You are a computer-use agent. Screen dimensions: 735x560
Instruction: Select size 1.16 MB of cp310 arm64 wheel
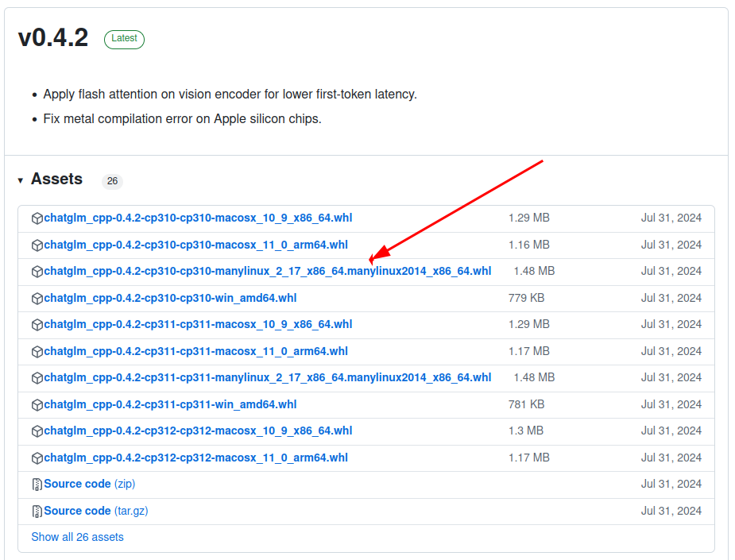pos(529,245)
